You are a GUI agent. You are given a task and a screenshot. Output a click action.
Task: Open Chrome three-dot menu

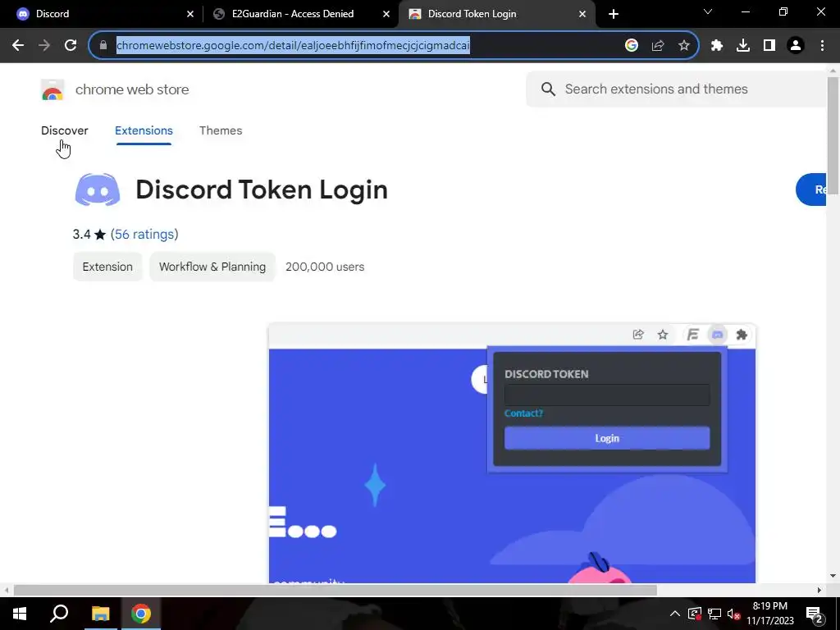822,46
